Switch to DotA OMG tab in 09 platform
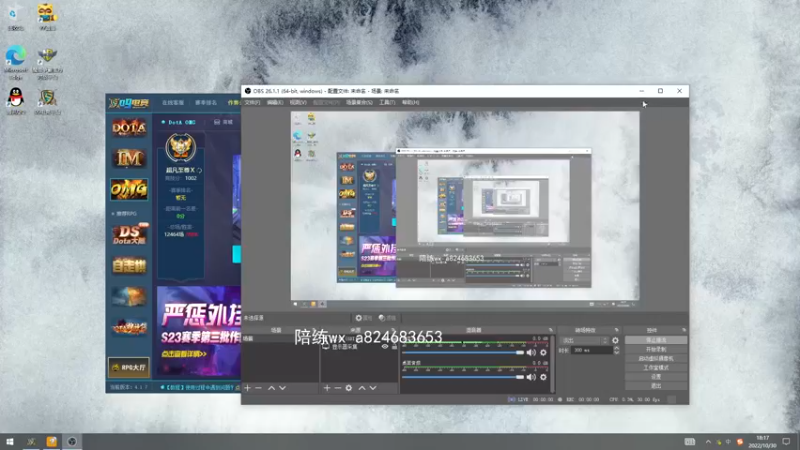This screenshot has width=800, height=450. coord(179,122)
